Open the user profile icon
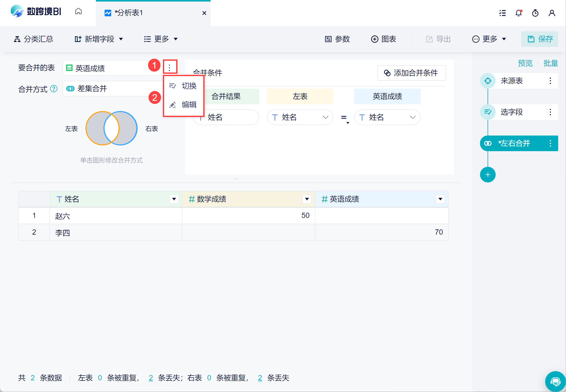 click(552, 13)
